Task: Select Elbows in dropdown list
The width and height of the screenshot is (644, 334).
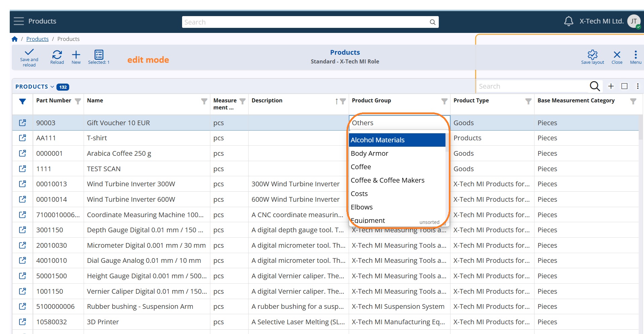Action: click(397, 207)
